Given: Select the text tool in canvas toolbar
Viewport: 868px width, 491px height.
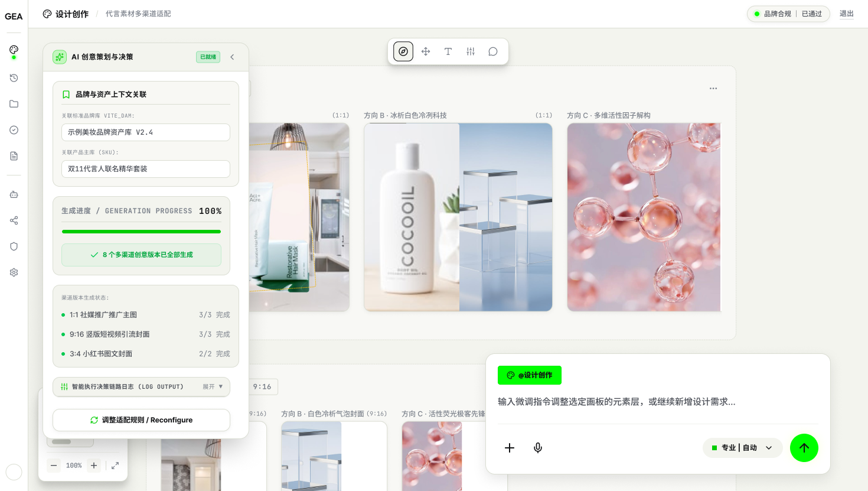Looking at the screenshot, I should click(448, 51).
